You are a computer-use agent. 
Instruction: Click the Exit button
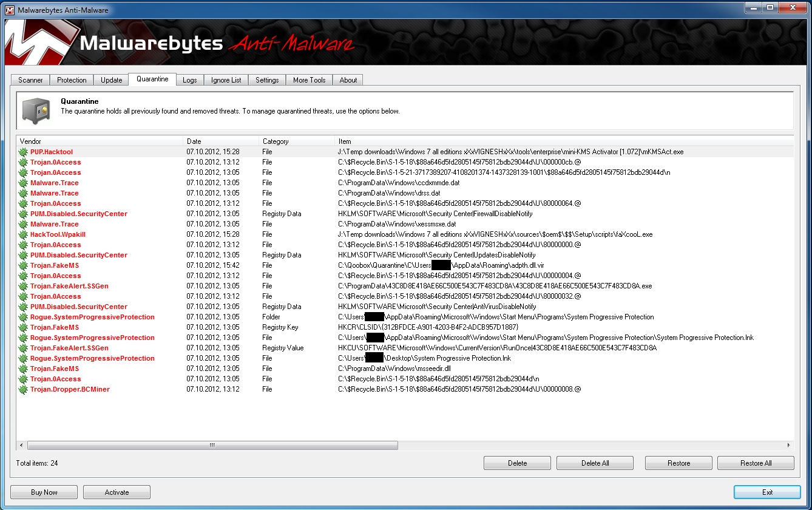[767, 492]
